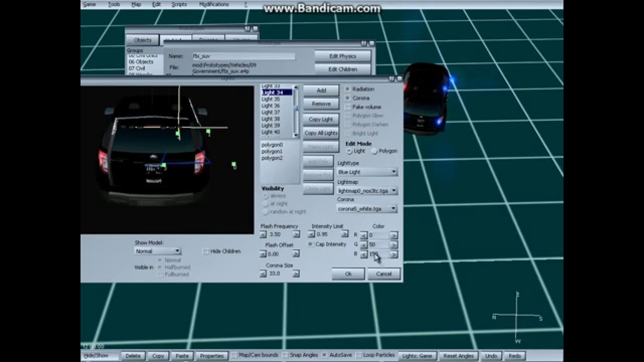The width and height of the screenshot is (644, 362).
Task: Decrease the B color value
Action: [x=364, y=255]
